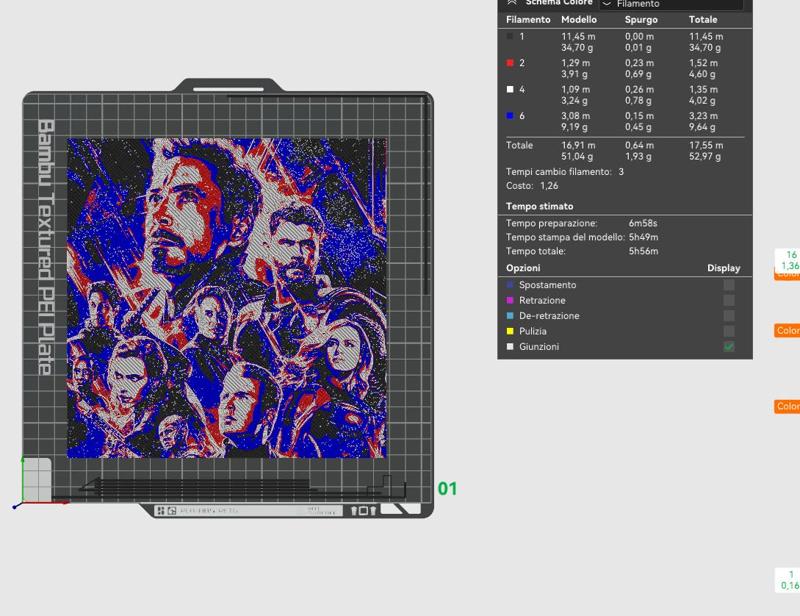Click the 'Opzioni' section heading
This screenshot has width=800, height=616.
coord(523,268)
